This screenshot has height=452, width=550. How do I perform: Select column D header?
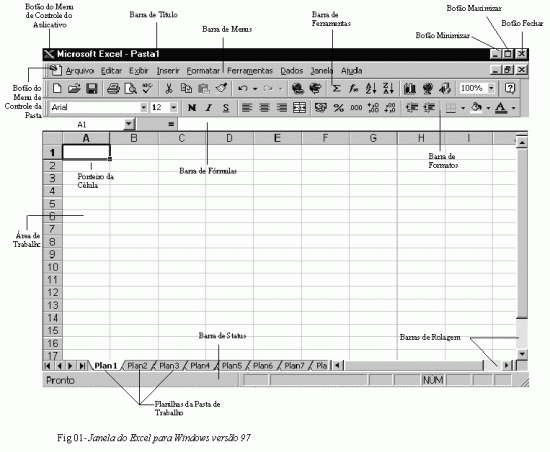pos(229,138)
